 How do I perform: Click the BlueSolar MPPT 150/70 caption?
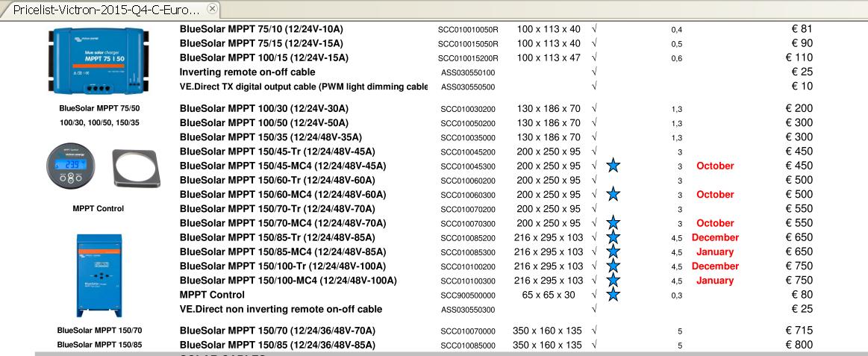(x=99, y=331)
